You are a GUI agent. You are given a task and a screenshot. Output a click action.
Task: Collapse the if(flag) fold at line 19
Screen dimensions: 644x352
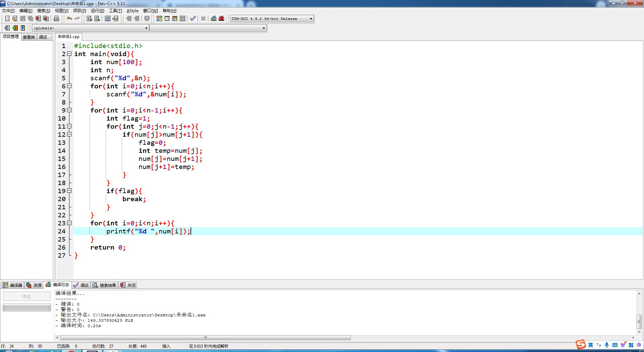click(x=69, y=191)
